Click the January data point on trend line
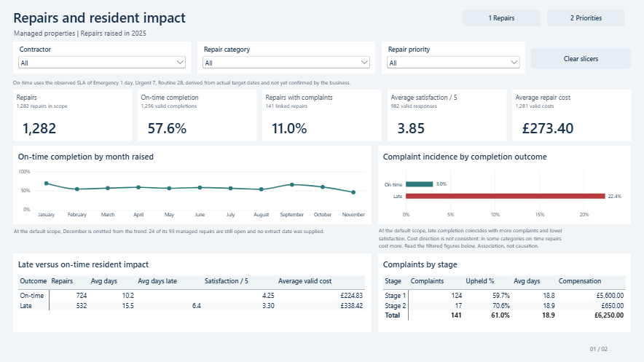 pos(47,184)
